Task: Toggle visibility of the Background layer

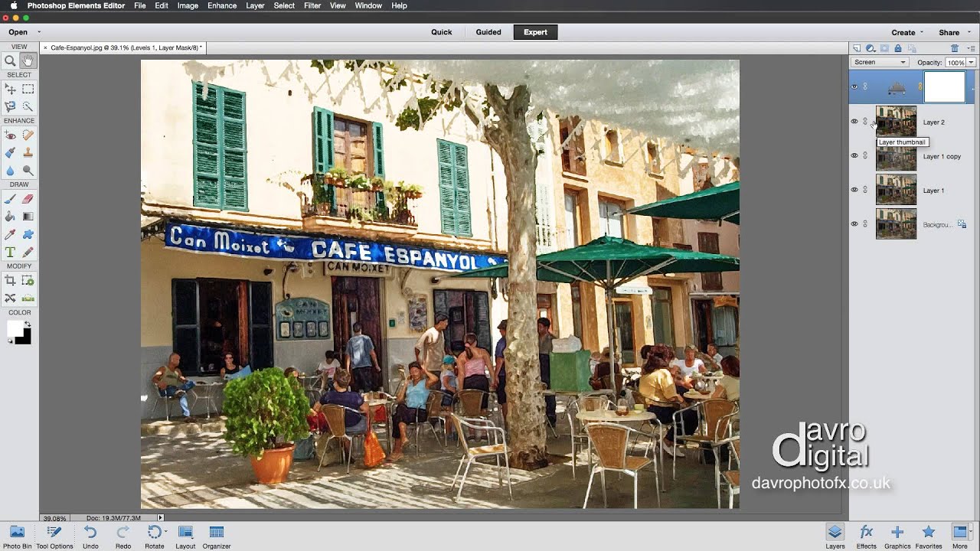Action: click(x=854, y=224)
